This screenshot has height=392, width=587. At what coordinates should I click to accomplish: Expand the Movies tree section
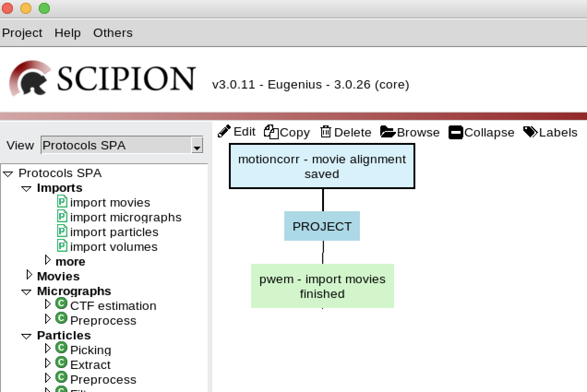pos(29,274)
